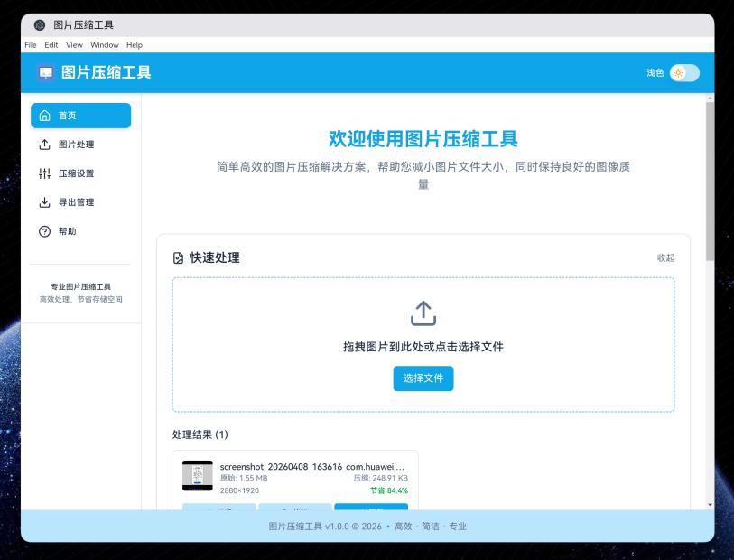
Task: Open the Edit menu
Action: click(x=51, y=45)
